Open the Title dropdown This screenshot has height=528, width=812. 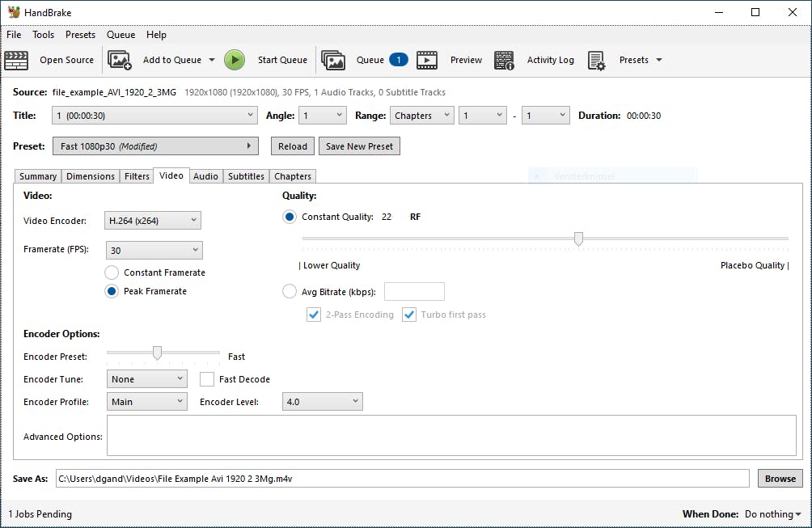[x=154, y=116]
